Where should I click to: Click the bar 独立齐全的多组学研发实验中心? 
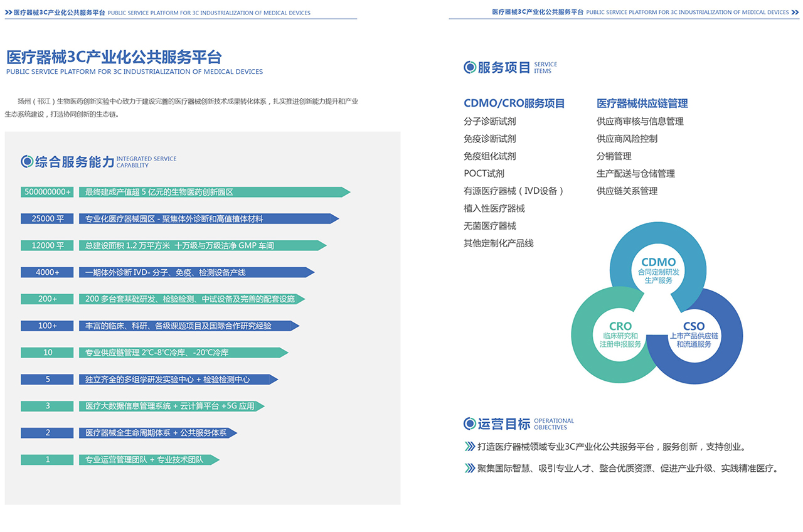pyautogui.click(x=179, y=380)
